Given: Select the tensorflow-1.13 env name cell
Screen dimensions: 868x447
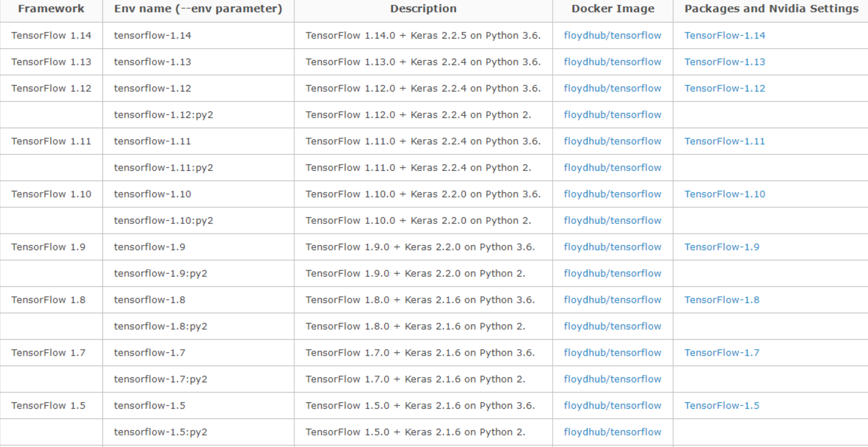Looking at the screenshot, I should coord(198,62).
